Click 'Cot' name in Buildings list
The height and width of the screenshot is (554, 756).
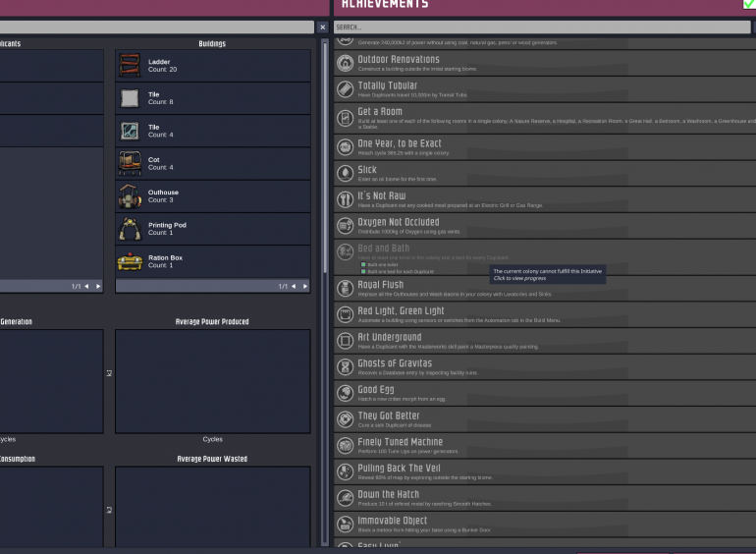pyautogui.click(x=153, y=160)
